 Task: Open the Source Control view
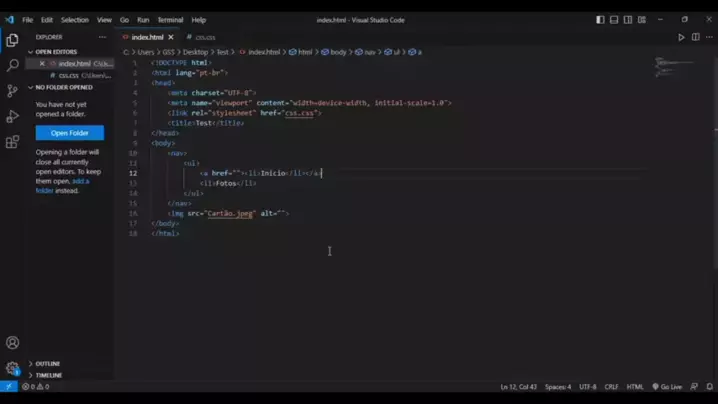click(12, 91)
